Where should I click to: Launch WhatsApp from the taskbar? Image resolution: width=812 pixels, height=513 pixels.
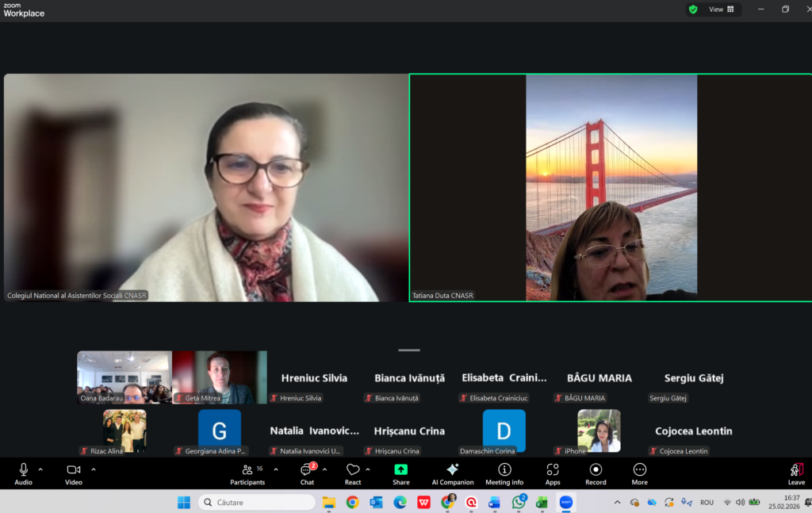518,502
